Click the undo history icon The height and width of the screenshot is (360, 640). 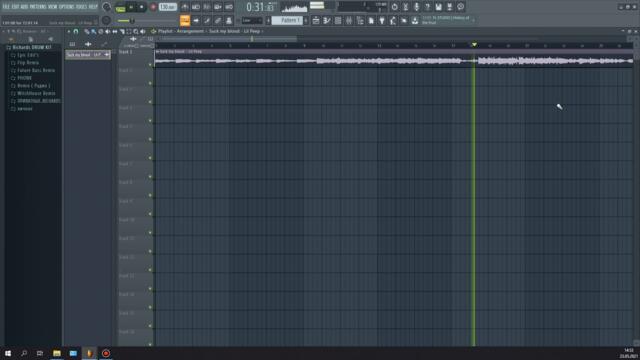pyautogui.click(x=394, y=7)
